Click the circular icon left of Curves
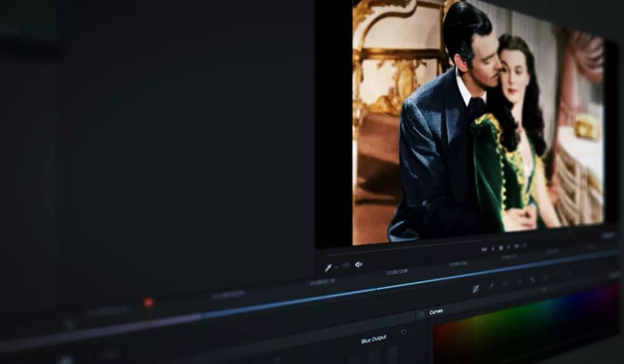624x364 pixels. pos(421,314)
